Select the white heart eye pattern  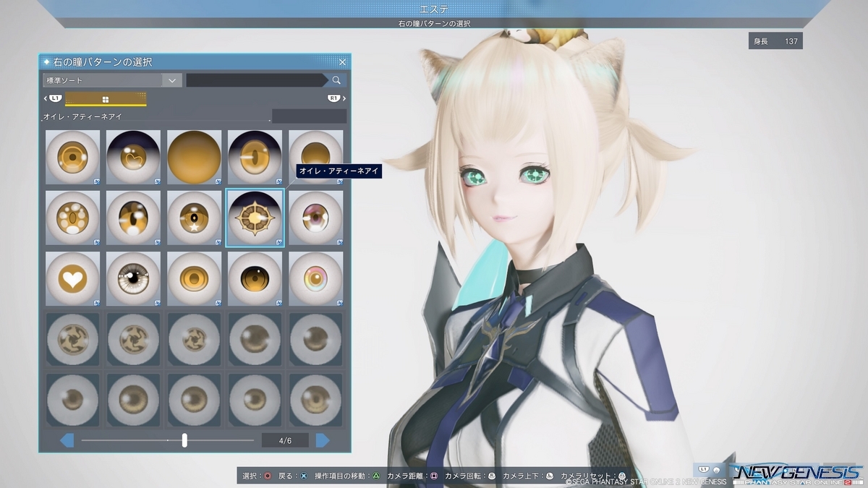[73, 278]
